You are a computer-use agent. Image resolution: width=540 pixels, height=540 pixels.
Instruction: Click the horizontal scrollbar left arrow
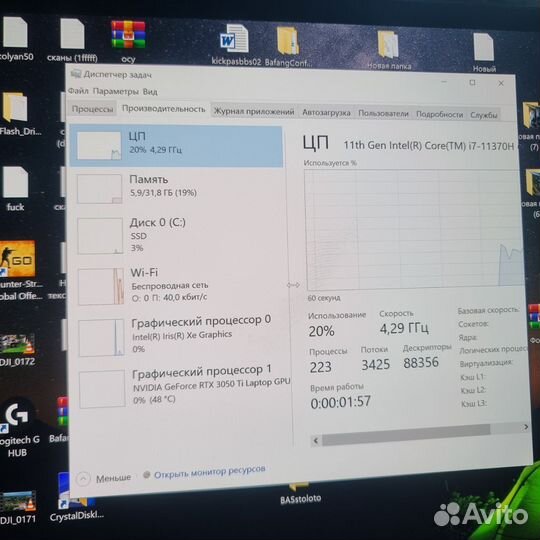click(316, 440)
